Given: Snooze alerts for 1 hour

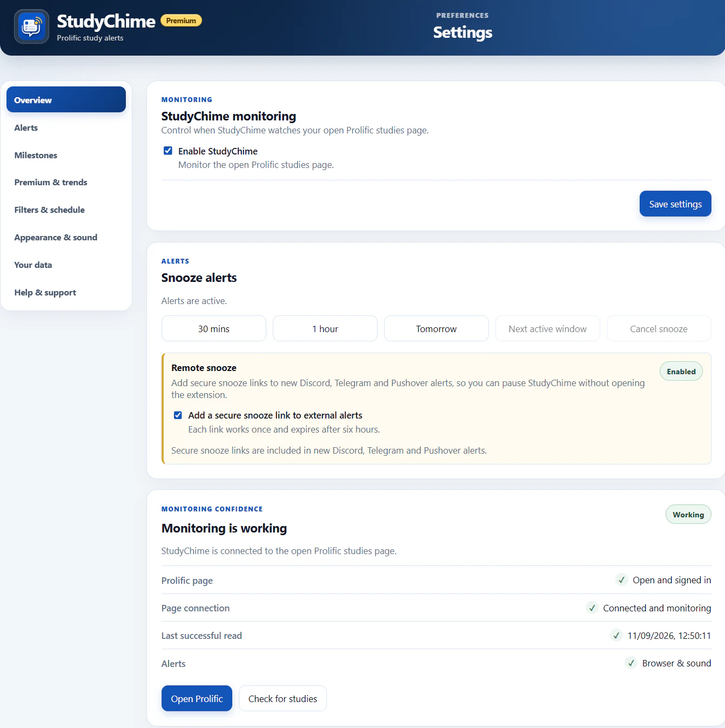Looking at the screenshot, I should (x=325, y=328).
